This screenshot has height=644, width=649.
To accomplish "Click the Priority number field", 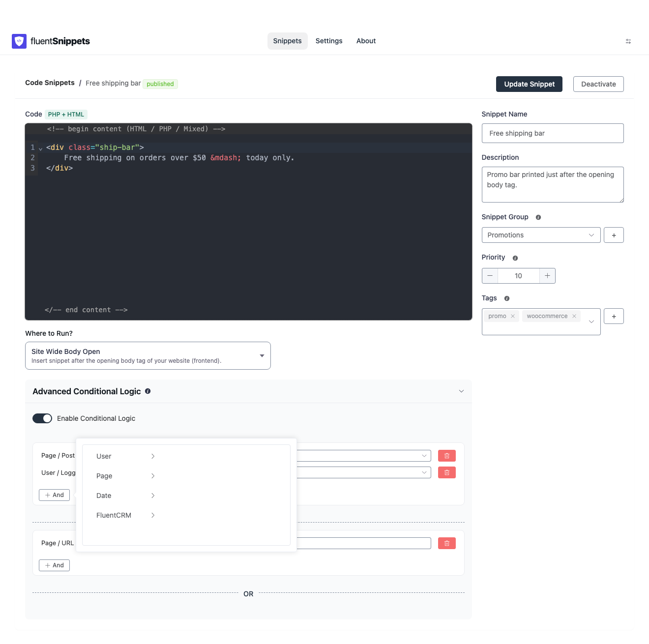I will 518,276.
